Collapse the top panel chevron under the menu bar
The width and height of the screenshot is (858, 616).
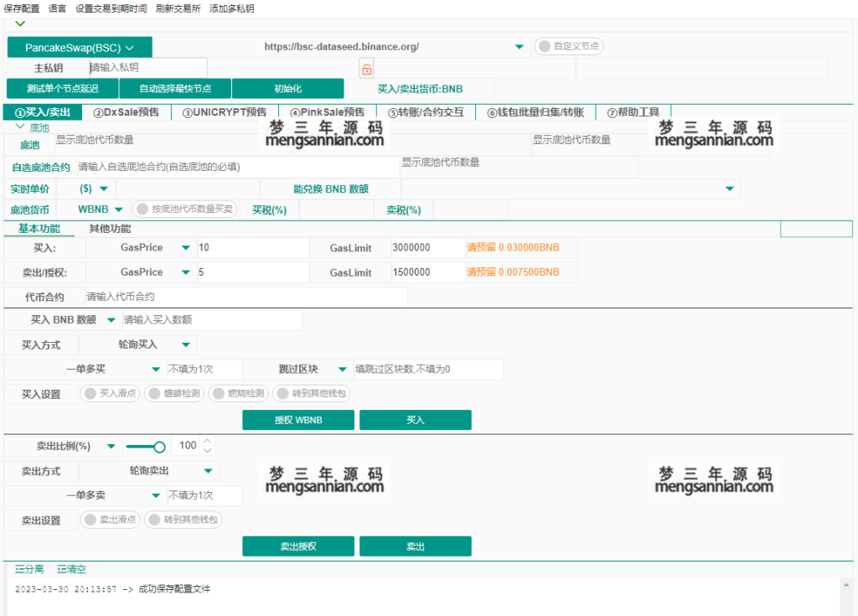(x=20, y=23)
